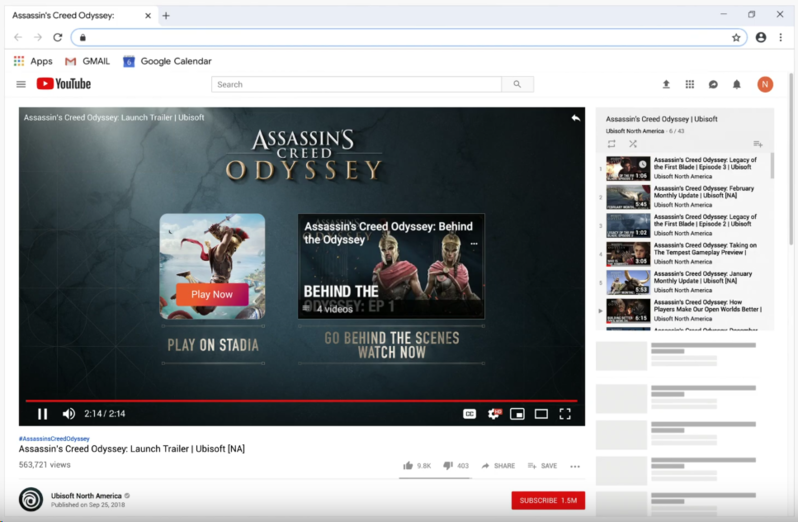The width and height of the screenshot is (798, 522).
Task: Open the Chrome three-dot menu
Action: point(781,37)
